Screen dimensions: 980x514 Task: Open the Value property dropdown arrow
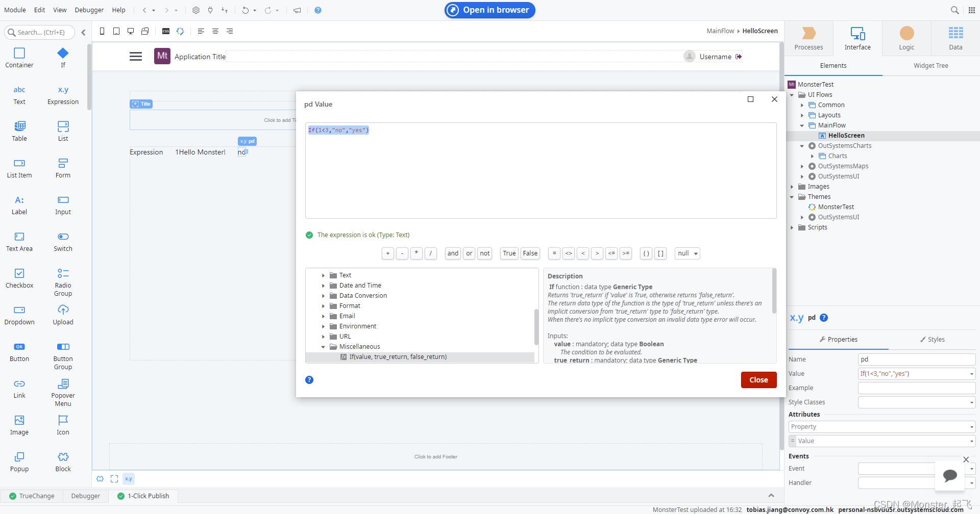click(x=971, y=374)
